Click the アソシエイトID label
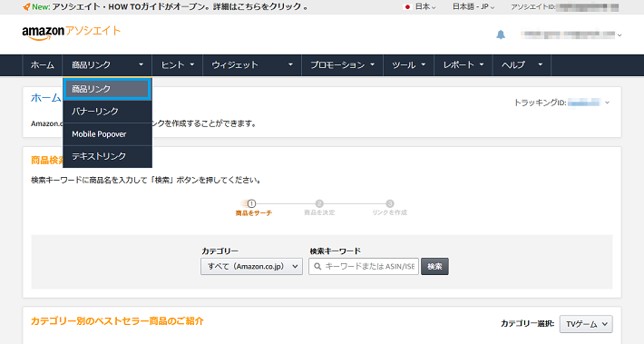This screenshot has width=644, height=344. 532,7
